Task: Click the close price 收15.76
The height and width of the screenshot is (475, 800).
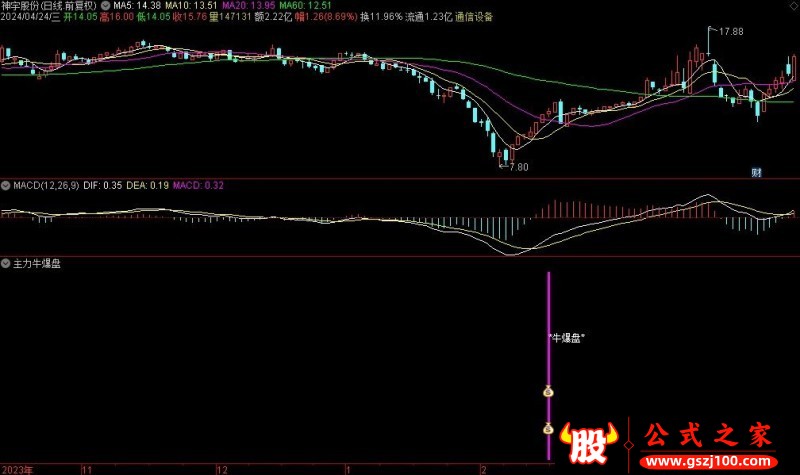Action: (190, 17)
